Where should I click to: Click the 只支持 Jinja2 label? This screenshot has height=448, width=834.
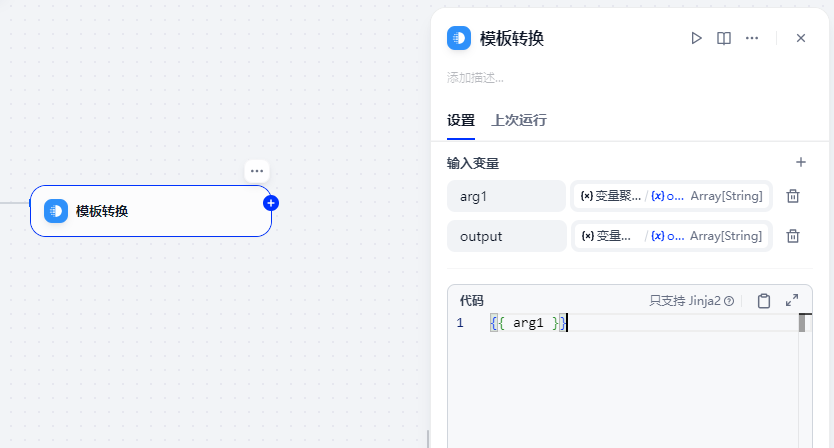point(685,301)
